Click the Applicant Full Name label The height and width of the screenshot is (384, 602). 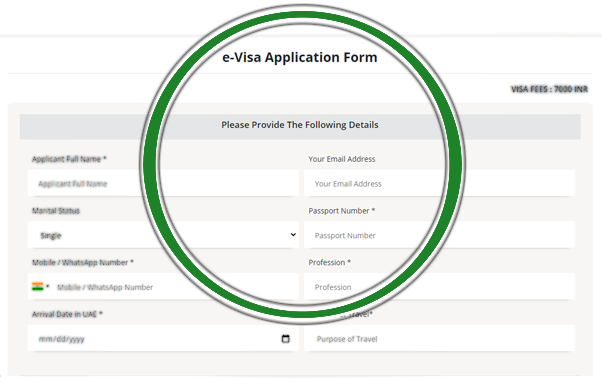(69, 159)
